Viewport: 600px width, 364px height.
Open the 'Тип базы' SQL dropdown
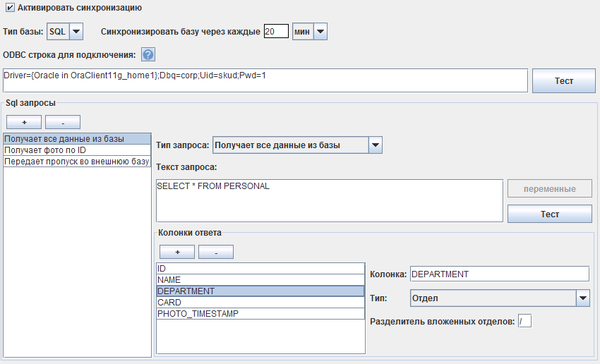point(76,31)
